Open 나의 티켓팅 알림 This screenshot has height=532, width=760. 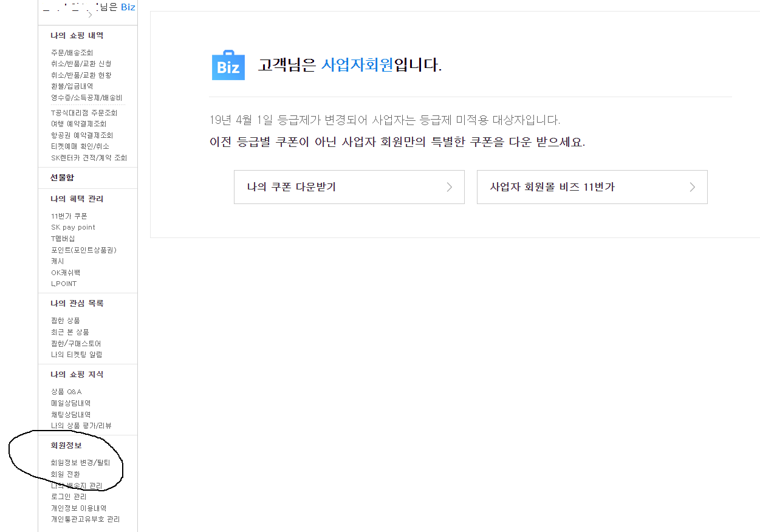[x=77, y=355]
